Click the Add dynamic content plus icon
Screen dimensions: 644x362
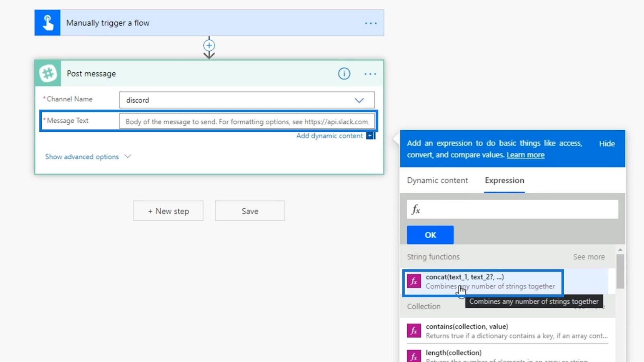(370, 136)
